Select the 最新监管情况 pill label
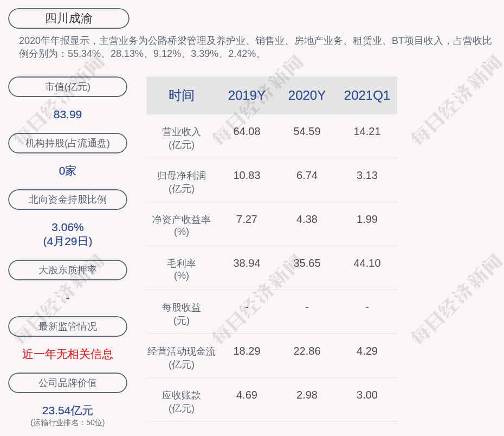This screenshot has height=436, width=504. coord(68,326)
